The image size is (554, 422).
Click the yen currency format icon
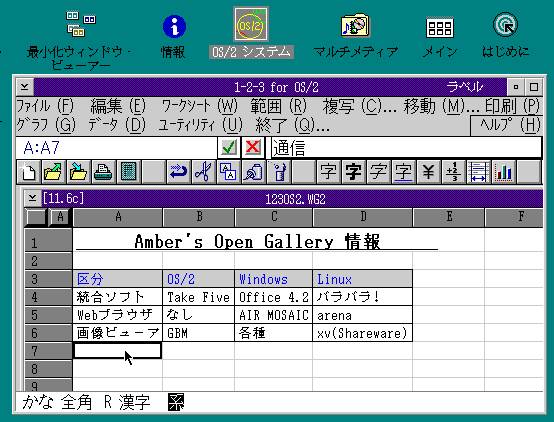tap(429, 172)
